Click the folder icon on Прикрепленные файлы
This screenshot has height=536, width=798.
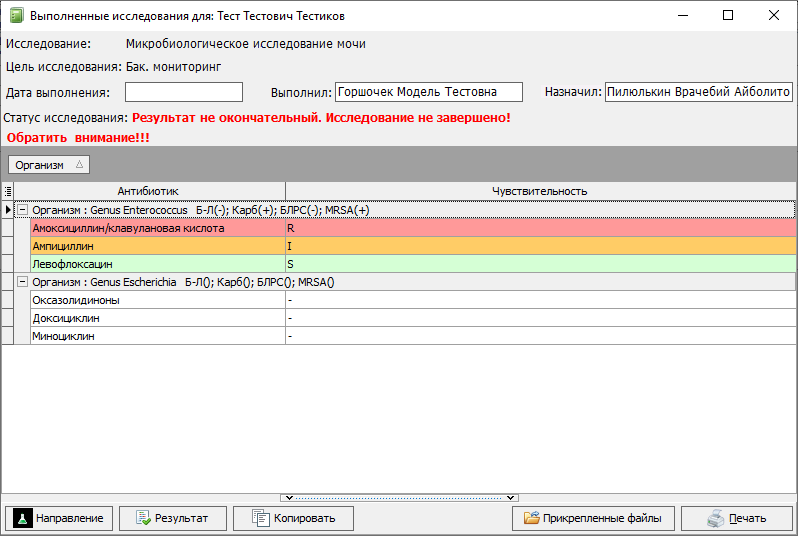coord(531,518)
